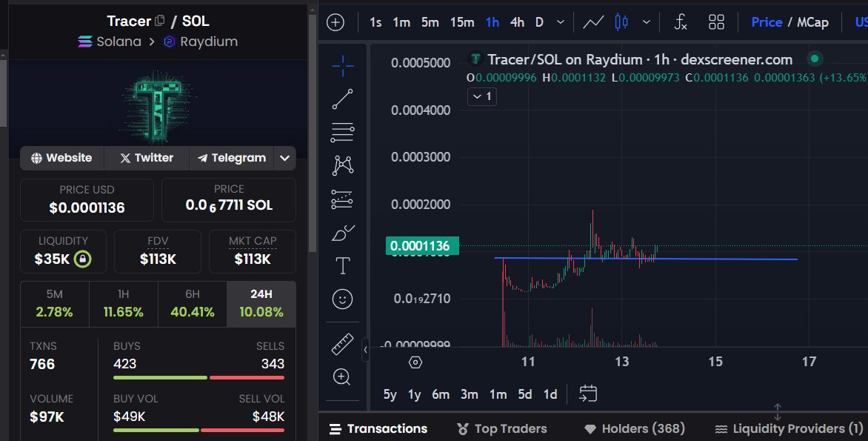Select the 1H stats period
868x441 pixels.
click(x=123, y=303)
